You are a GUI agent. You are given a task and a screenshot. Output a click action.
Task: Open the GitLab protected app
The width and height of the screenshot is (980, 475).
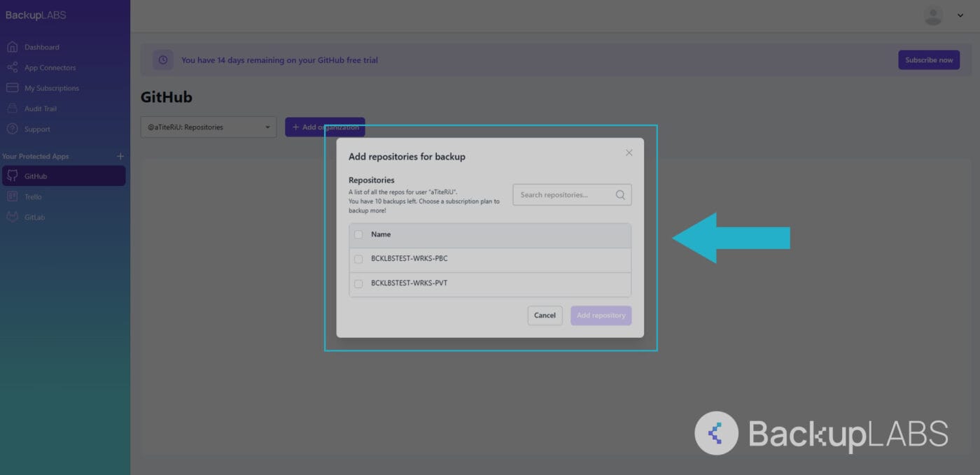[x=32, y=217]
